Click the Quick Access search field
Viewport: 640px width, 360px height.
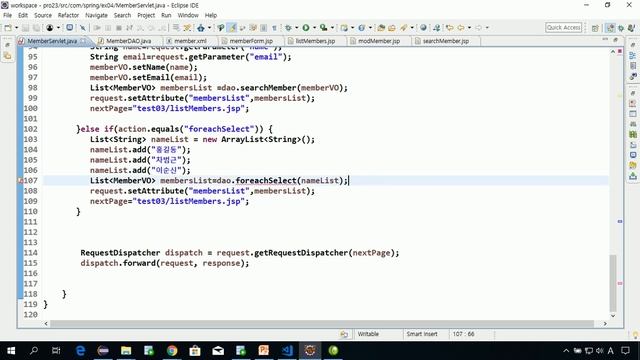pyautogui.click(x=563, y=27)
